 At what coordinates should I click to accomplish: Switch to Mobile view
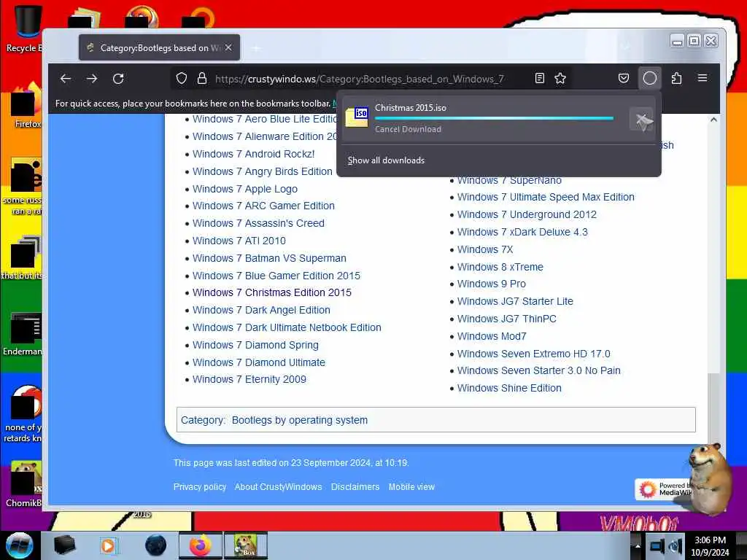(x=411, y=487)
